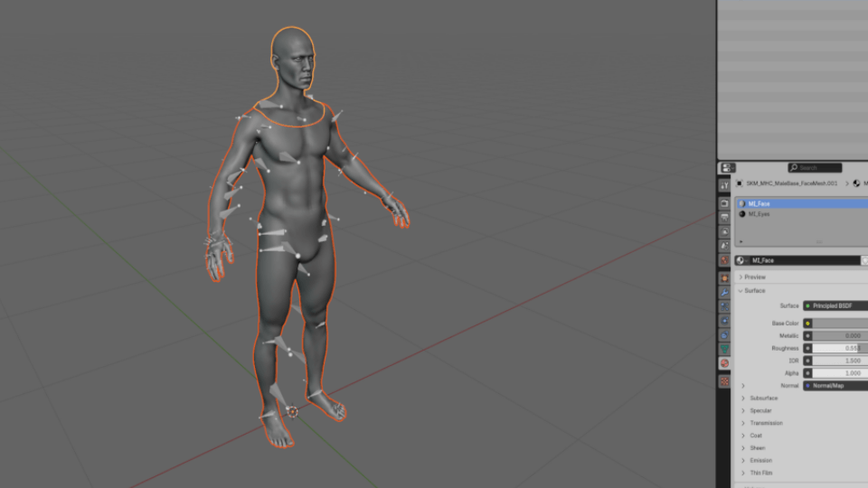Click the properties Search field

click(816, 168)
